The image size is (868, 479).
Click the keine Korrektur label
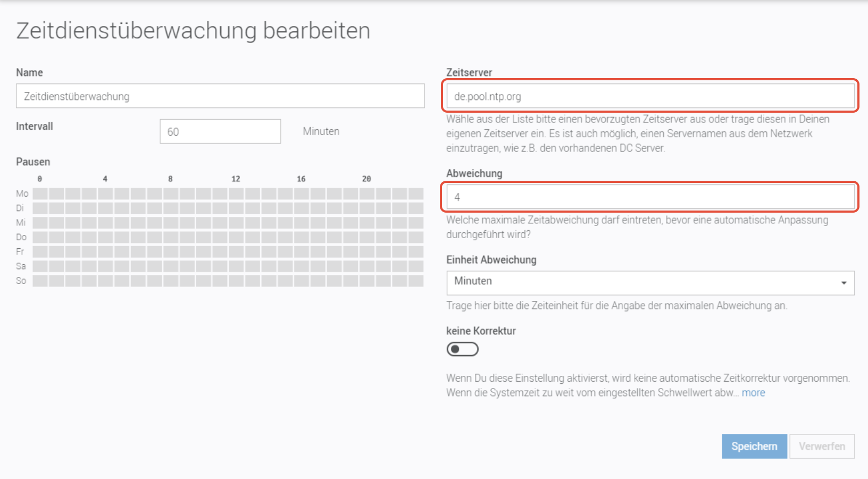coord(481,331)
